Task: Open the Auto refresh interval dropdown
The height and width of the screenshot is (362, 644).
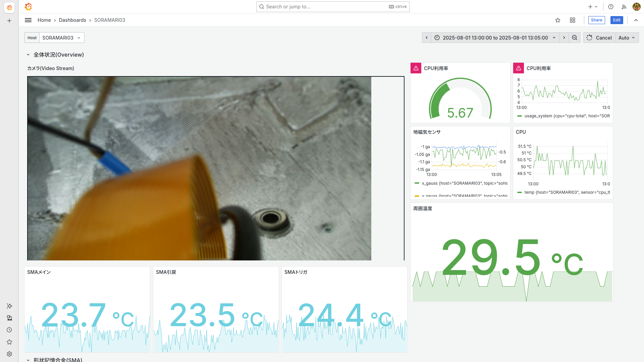Action: click(627, 38)
